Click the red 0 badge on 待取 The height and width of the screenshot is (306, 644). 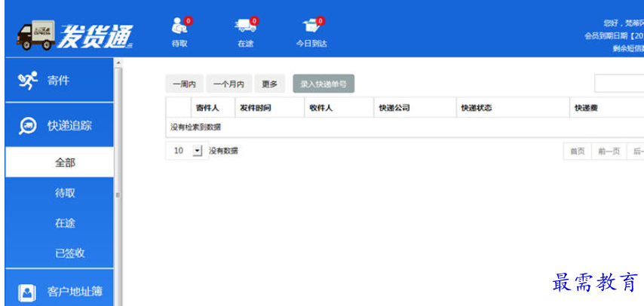click(189, 21)
